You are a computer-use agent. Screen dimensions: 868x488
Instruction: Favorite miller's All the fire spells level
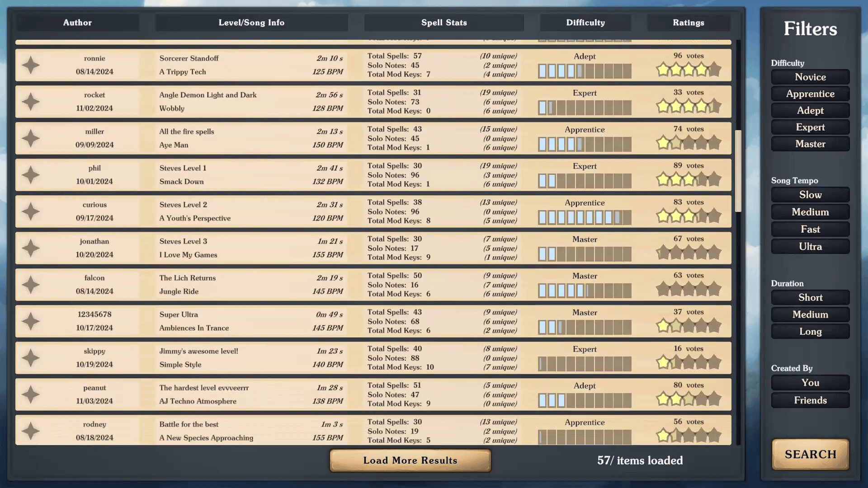point(31,138)
